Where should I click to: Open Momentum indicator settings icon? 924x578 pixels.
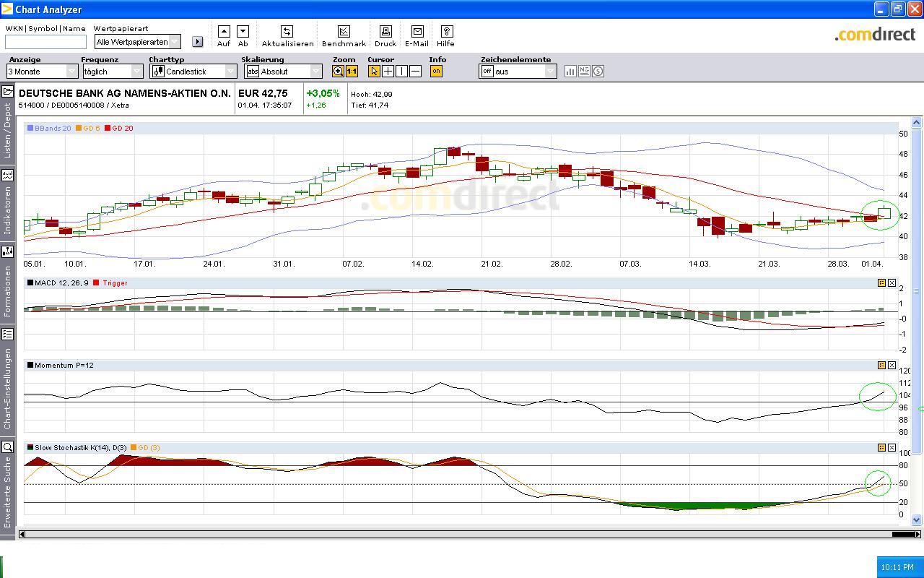[881, 365]
